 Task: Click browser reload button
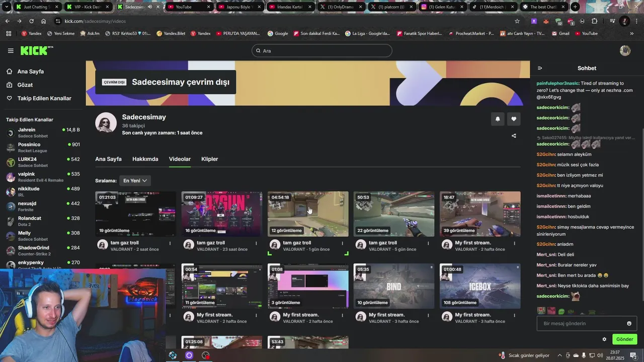pyautogui.click(x=31, y=21)
